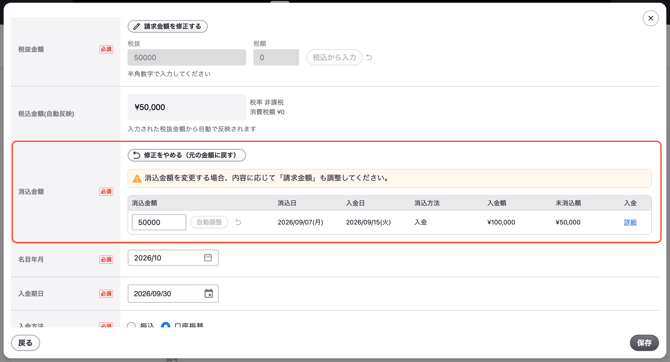This screenshot has height=362, width=670.
Task: Click the pencil icon on 請求金額を修正する
Action: [136, 26]
